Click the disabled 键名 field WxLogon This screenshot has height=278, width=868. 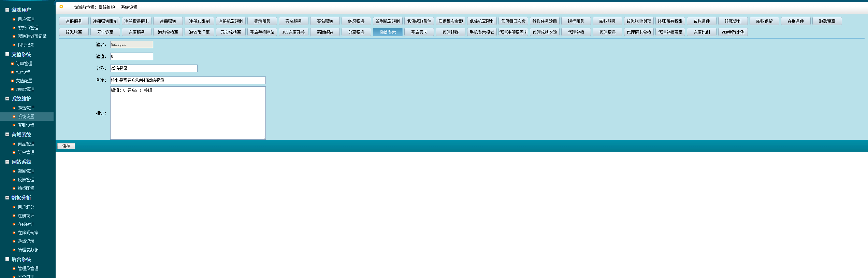(x=132, y=44)
